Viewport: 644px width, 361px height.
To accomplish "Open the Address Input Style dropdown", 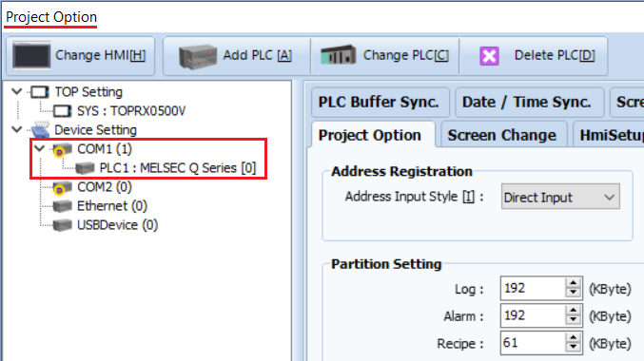I will coord(560,197).
